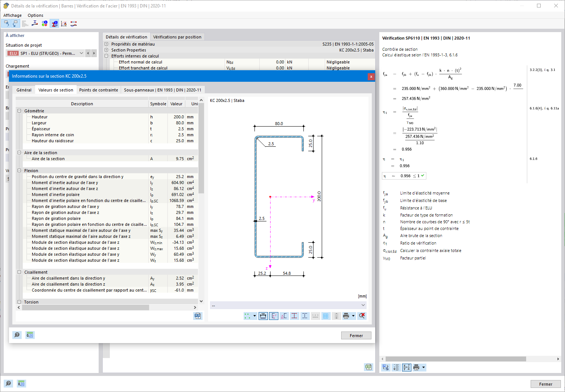
Task: Open the Options menu
Action: 35,15
